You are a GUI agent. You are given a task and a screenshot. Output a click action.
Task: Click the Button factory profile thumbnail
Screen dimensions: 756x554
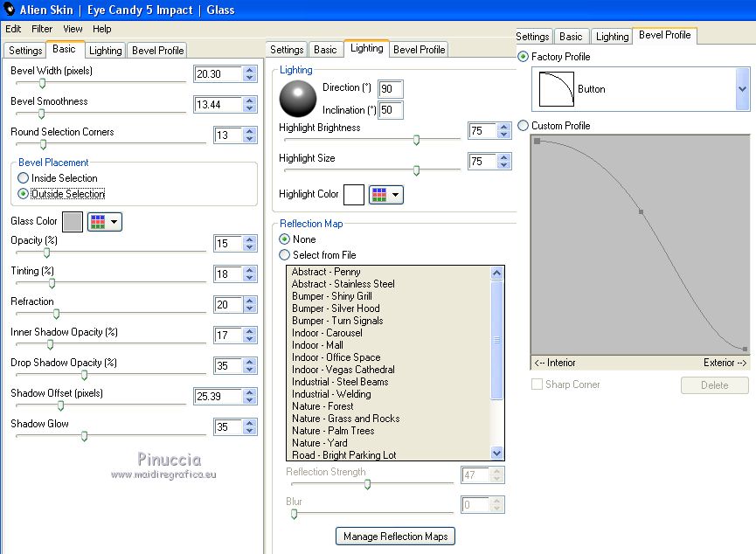(557, 89)
